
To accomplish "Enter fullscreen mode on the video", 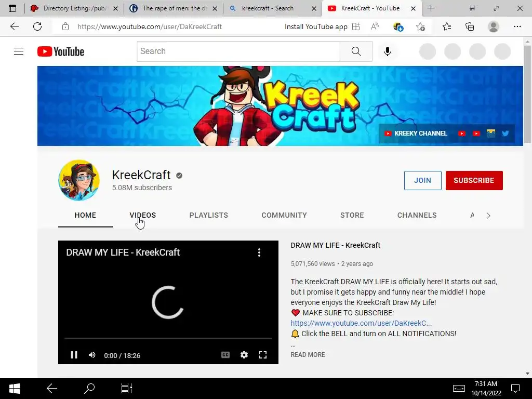I will coord(262,355).
